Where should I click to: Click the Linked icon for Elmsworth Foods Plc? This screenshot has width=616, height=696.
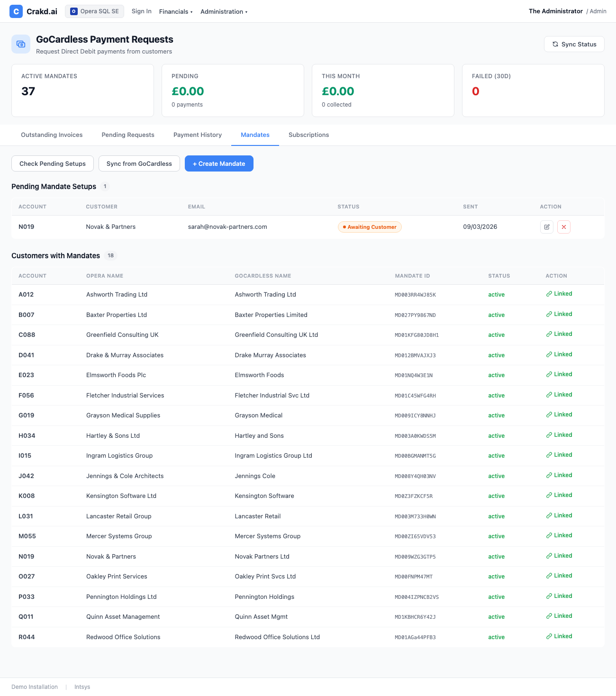(x=549, y=374)
